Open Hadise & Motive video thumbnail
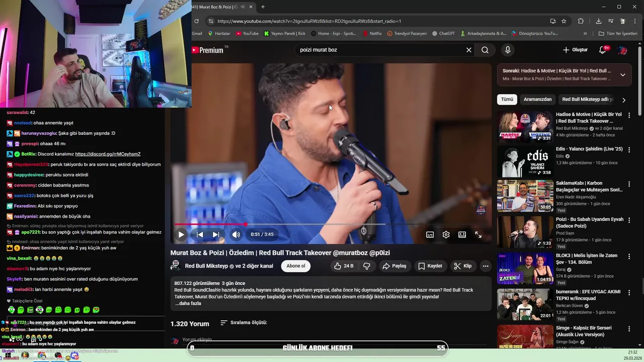644x362 pixels. pos(525,127)
